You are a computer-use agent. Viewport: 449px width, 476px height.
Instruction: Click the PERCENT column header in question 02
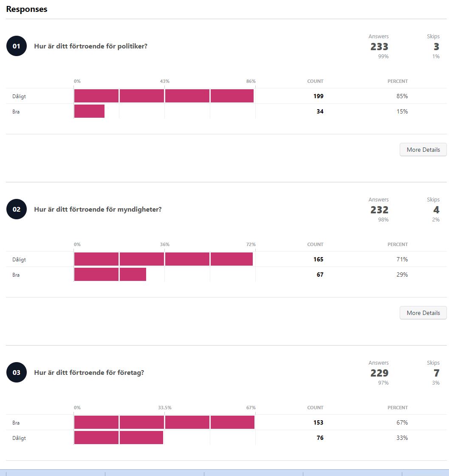click(397, 244)
